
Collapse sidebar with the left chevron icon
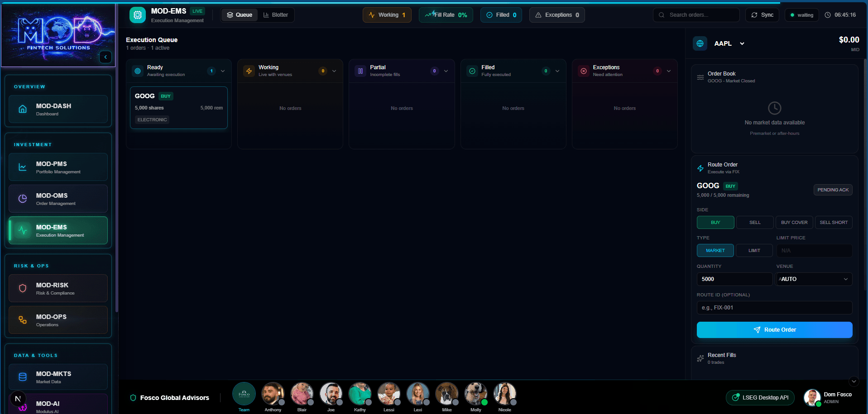[106, 57]
